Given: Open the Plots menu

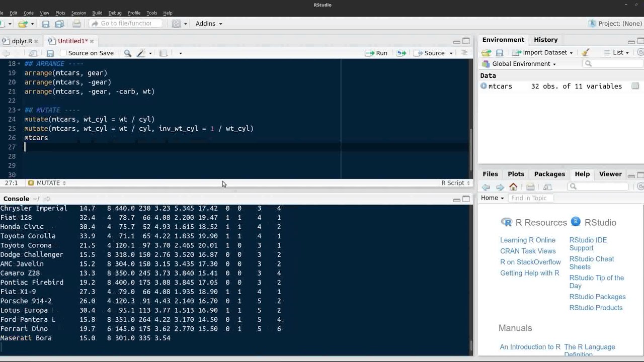Looking at the screenshot, I should coord(60,13).
